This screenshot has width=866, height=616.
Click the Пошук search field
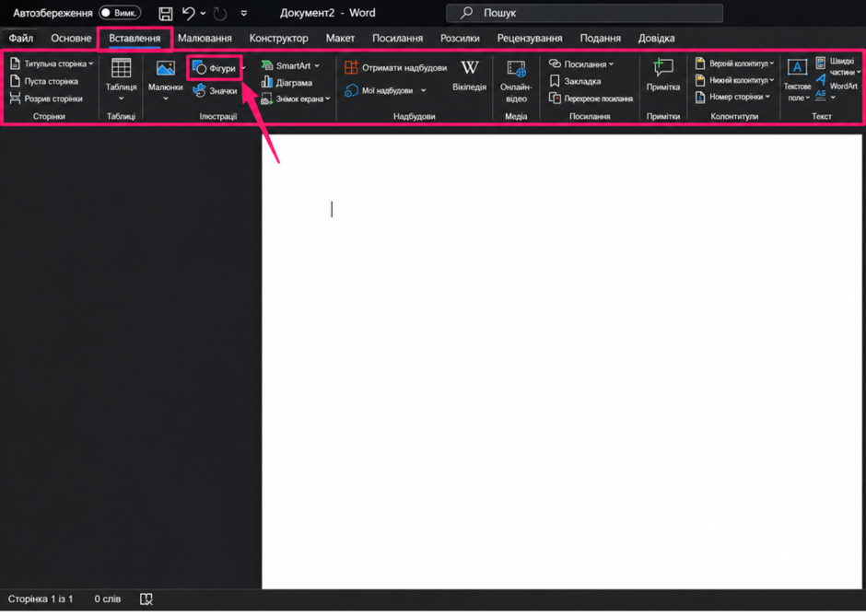[584, 13]
